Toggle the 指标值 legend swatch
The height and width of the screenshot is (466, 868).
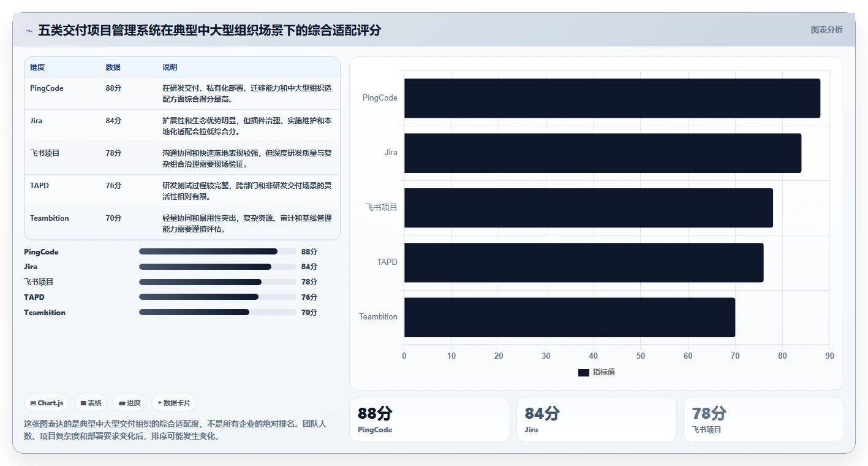(x=584, y=373)
